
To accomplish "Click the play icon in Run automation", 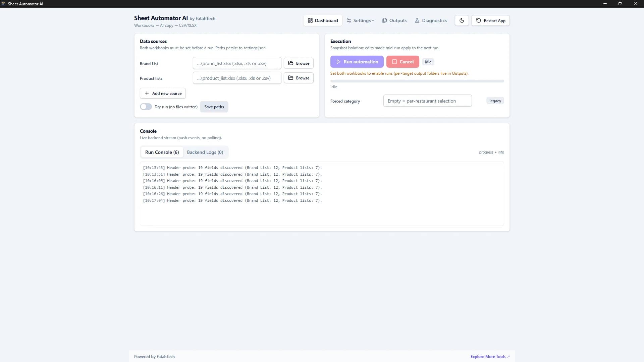I will [338, 62].
